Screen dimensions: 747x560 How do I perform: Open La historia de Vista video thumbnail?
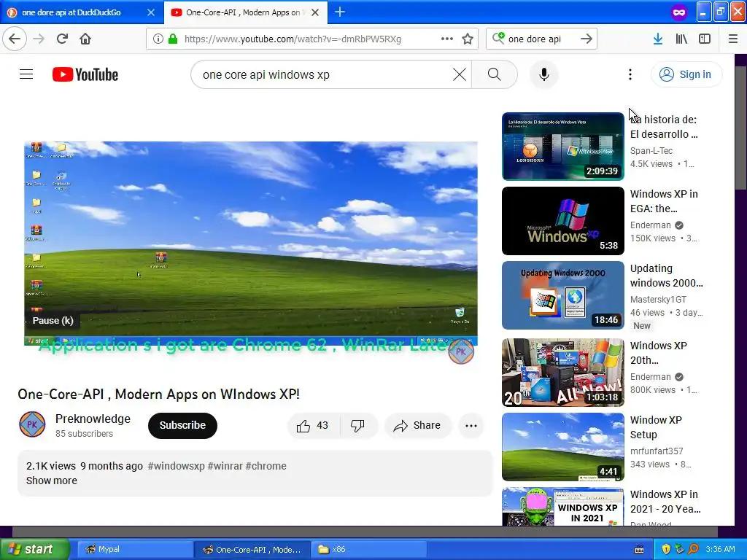[563, 147]
